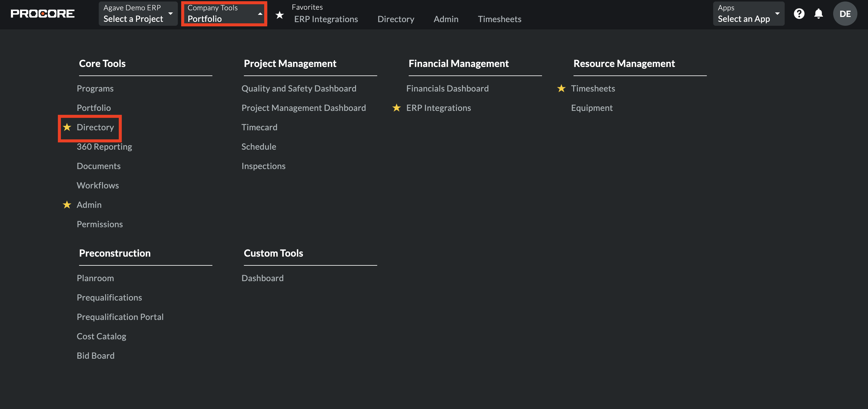
Task: Unfavorite Directory via its yellow star
Action: (67, 127)
